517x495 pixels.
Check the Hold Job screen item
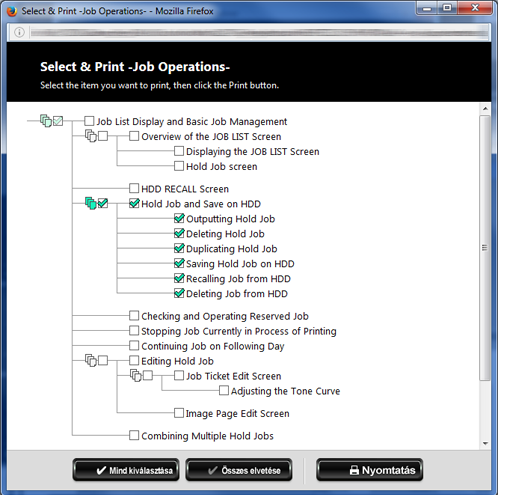click(179, 166)
